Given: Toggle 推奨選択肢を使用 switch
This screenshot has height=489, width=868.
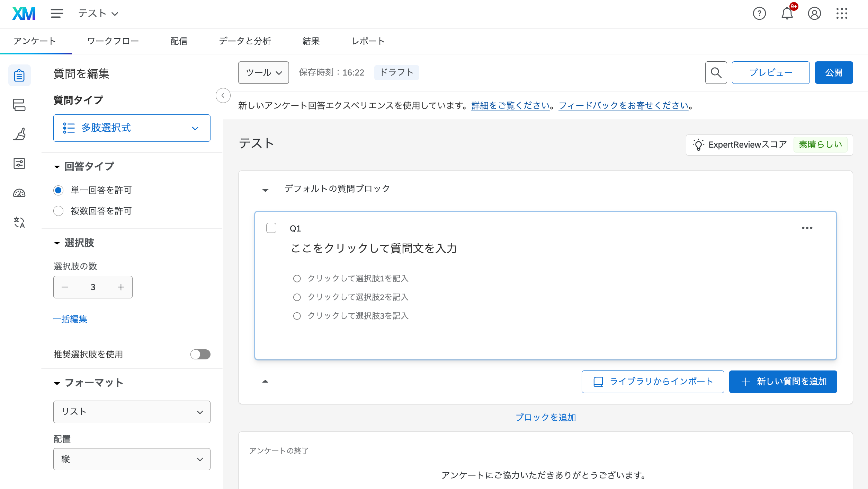Looking at the screenshot, I should coord(200,354).
